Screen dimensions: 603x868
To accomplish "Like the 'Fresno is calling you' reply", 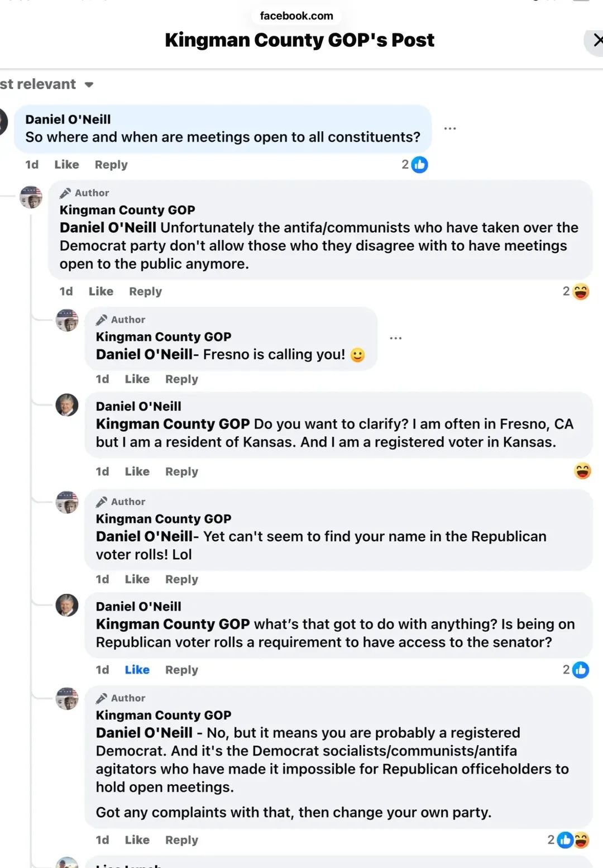I will pyautogui.click(x=137, y=379).
